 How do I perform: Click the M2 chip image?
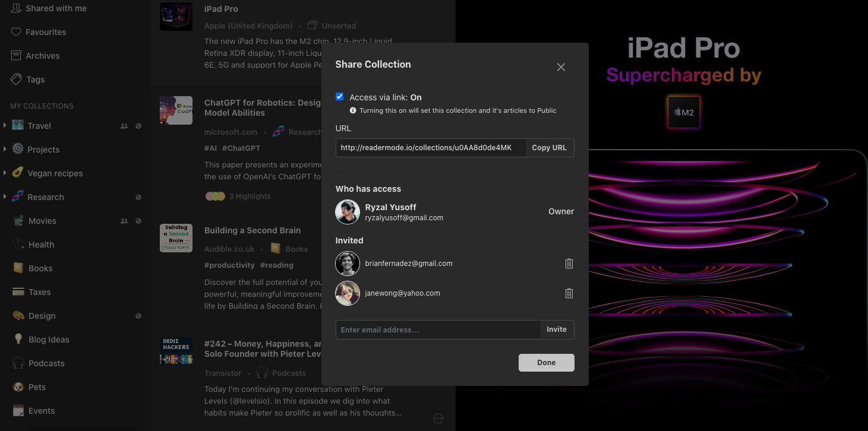[x=683, y=112]
